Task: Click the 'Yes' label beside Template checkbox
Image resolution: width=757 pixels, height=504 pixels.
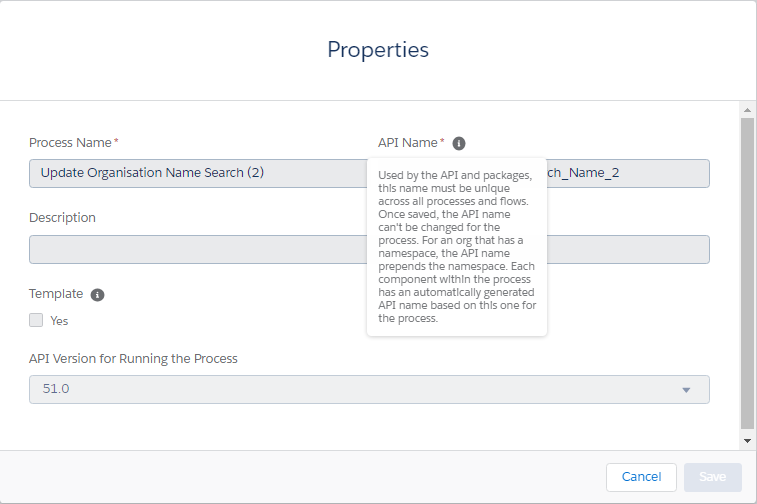Action: [x=59, y=321]
